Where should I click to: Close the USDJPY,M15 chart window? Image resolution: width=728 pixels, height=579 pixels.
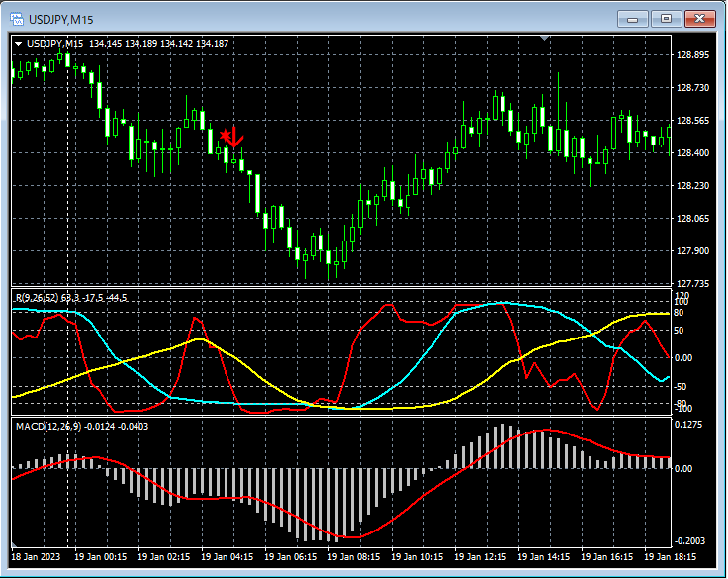(x=699, y=19)
